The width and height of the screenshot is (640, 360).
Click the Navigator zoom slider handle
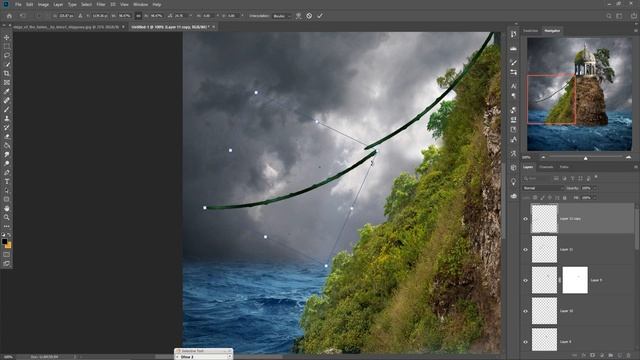pos(585,158)
